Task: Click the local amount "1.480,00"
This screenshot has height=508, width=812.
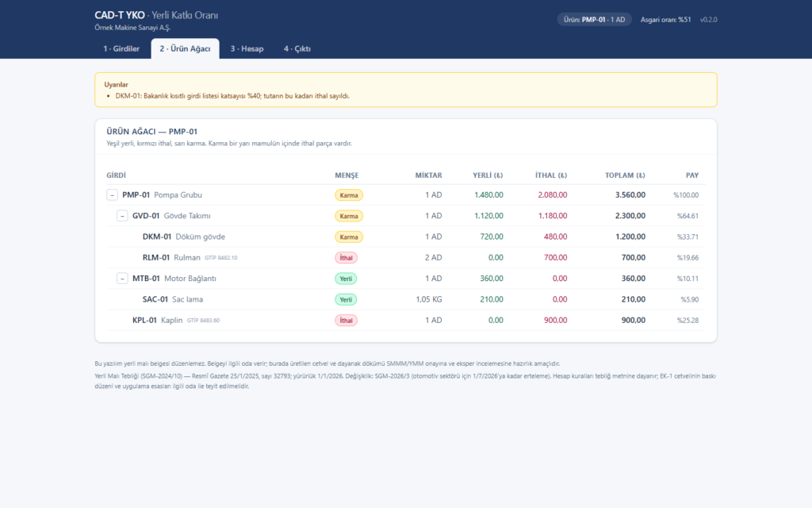Action: 488,195
